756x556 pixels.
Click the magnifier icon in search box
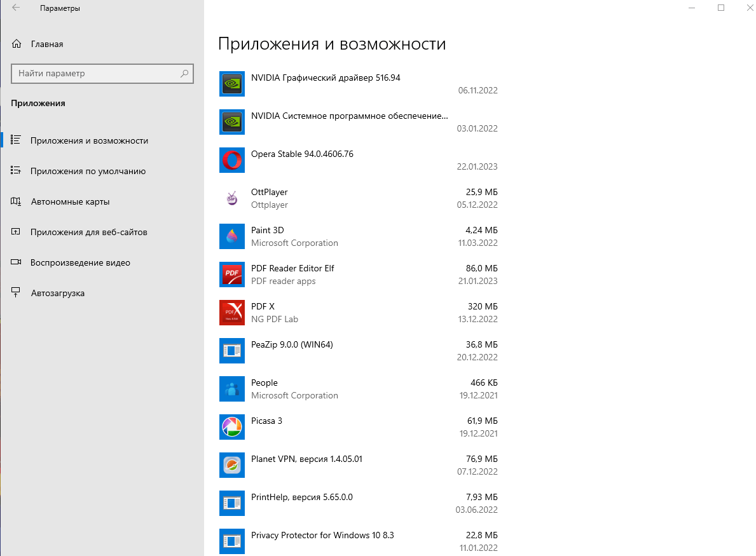[184, 73]
